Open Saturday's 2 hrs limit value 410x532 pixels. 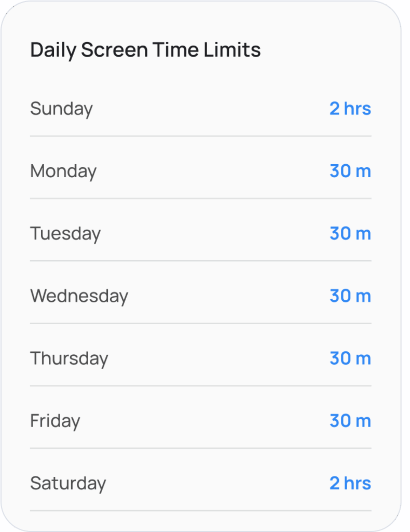(x=350, y=483)
